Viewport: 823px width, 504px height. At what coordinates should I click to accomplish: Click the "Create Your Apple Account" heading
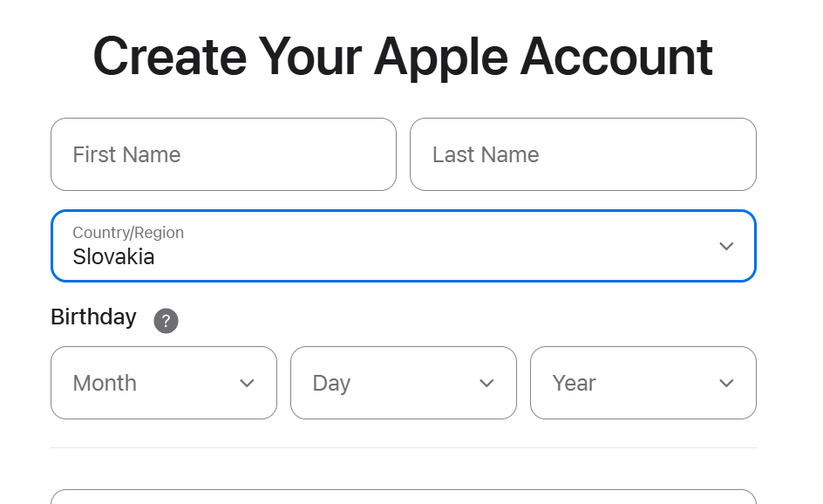tap(403, 57)
